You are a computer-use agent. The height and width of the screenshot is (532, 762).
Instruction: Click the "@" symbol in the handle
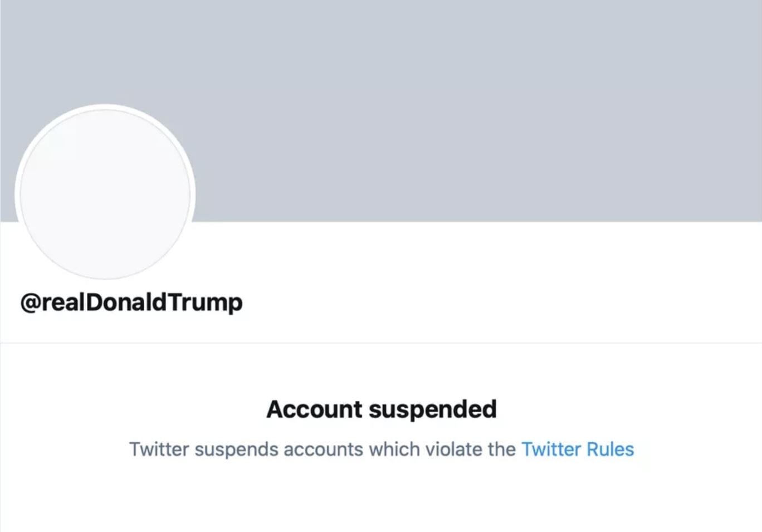click(x=31, y=302)
